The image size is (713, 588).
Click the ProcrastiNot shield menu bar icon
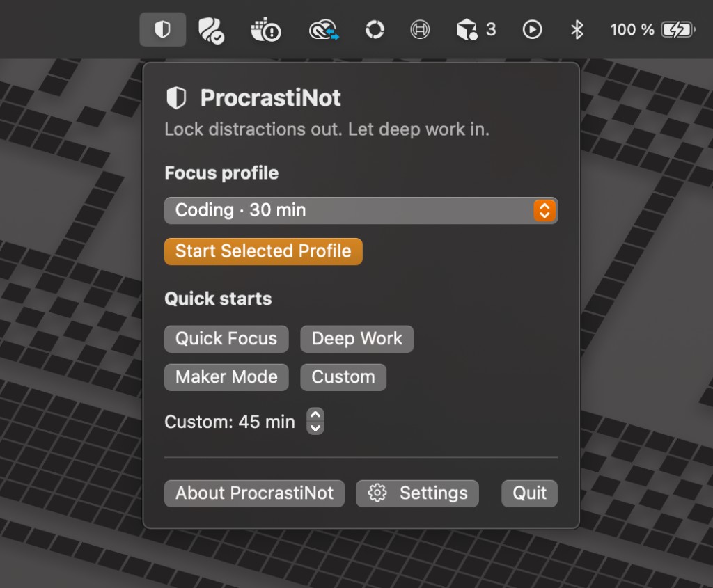pos(162,30)
